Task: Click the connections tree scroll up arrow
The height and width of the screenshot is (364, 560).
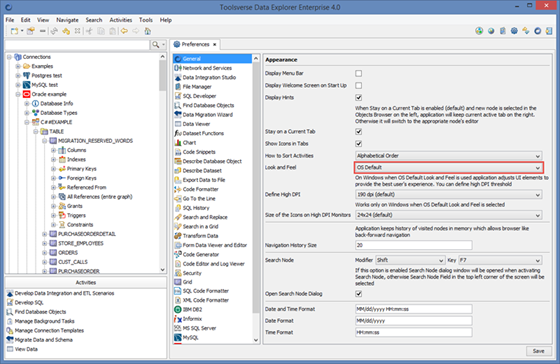Action: 162,56
